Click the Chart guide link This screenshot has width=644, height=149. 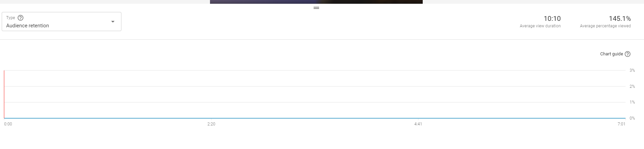pyautogui.click(x=612, y=54)
